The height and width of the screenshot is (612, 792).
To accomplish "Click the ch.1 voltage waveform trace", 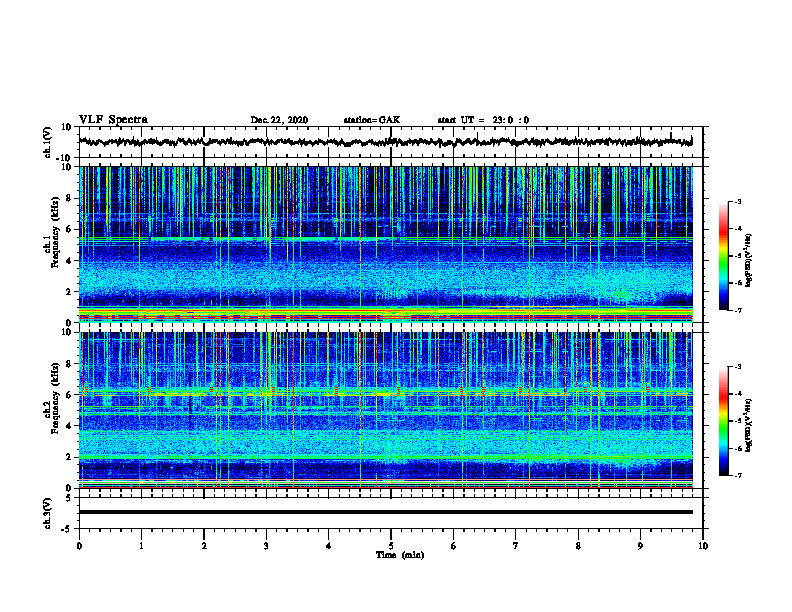I will point(385,142).
